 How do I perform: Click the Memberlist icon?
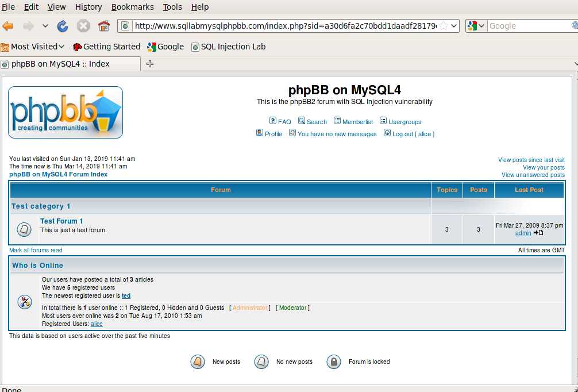click(x=337, y=121)
